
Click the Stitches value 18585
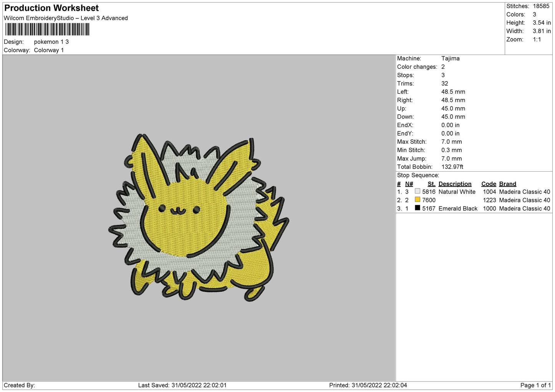tap(541, 6)
